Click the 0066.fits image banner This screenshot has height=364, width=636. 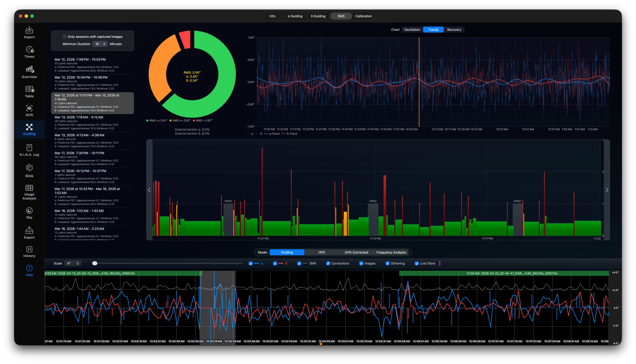[x=123, y=273]
